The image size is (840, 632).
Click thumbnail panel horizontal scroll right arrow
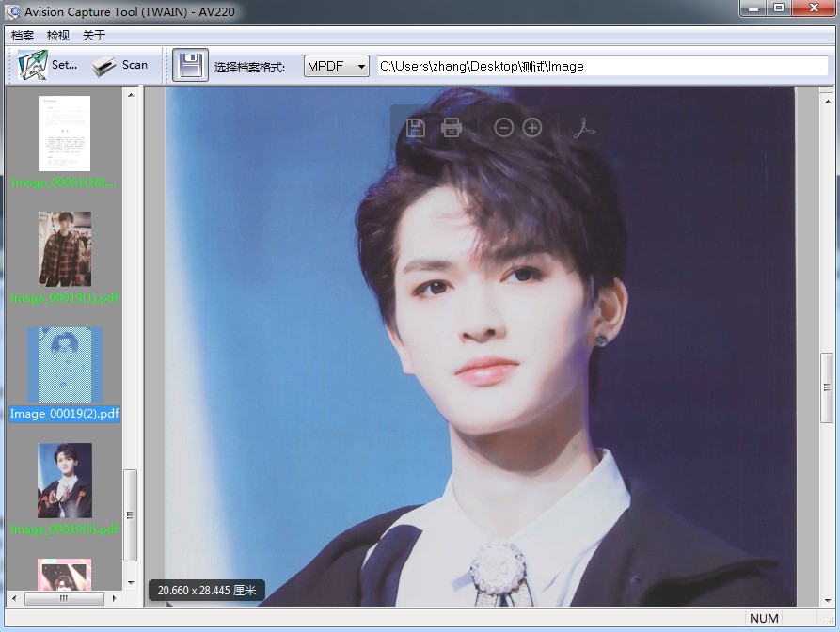point(114,598)
